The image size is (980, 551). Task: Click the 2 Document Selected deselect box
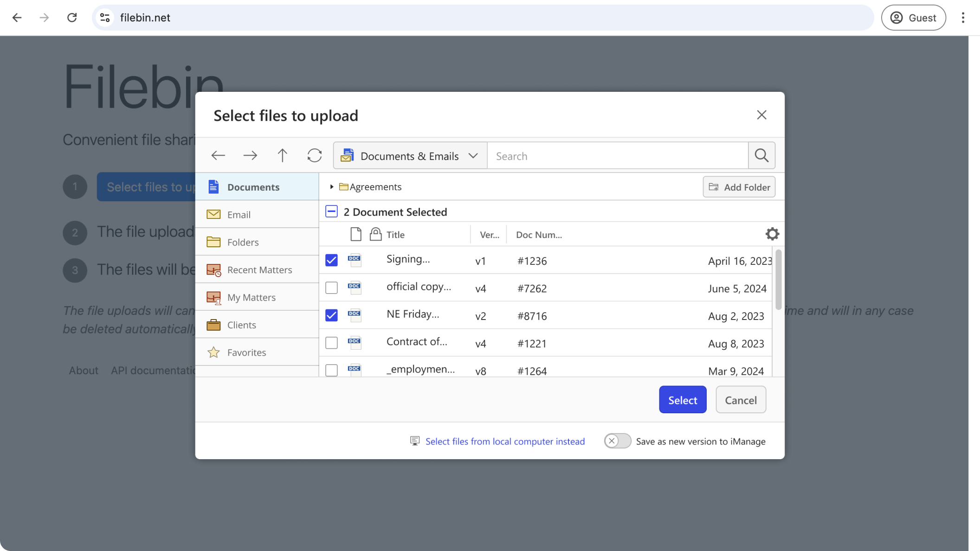[x=331, y=211]
